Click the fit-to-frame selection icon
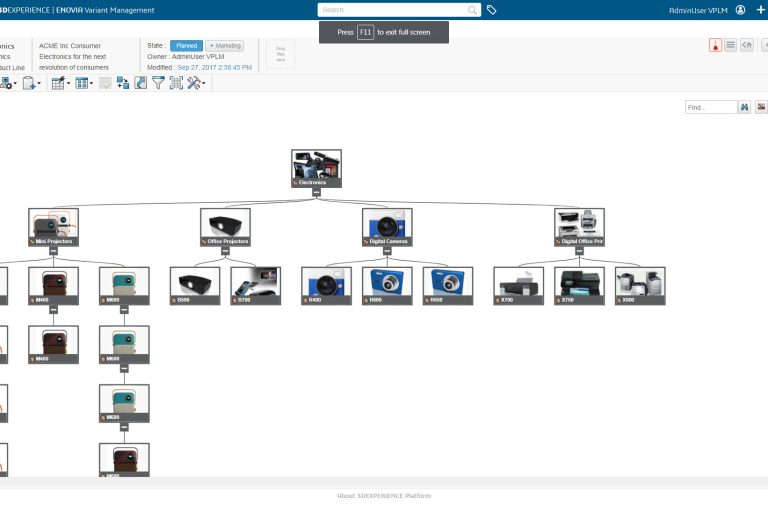The width and height of the screenshot is (768, 505). coord(176,83)
